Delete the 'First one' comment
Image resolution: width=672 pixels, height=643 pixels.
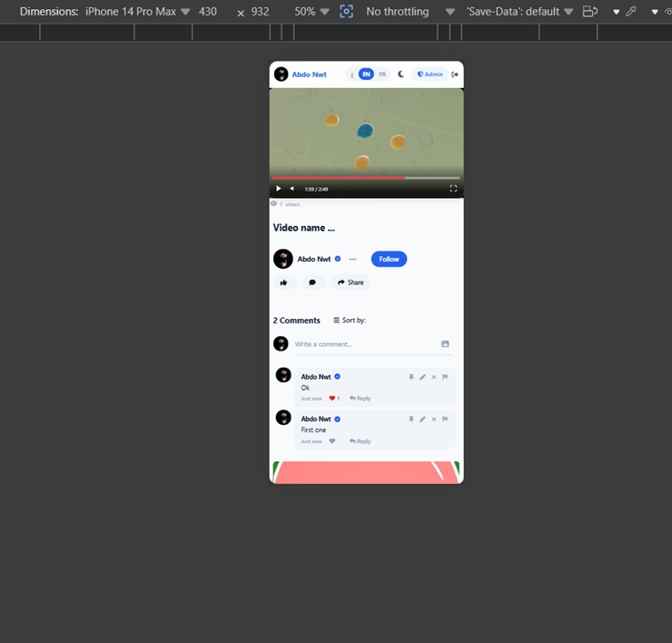pos(434,420)
